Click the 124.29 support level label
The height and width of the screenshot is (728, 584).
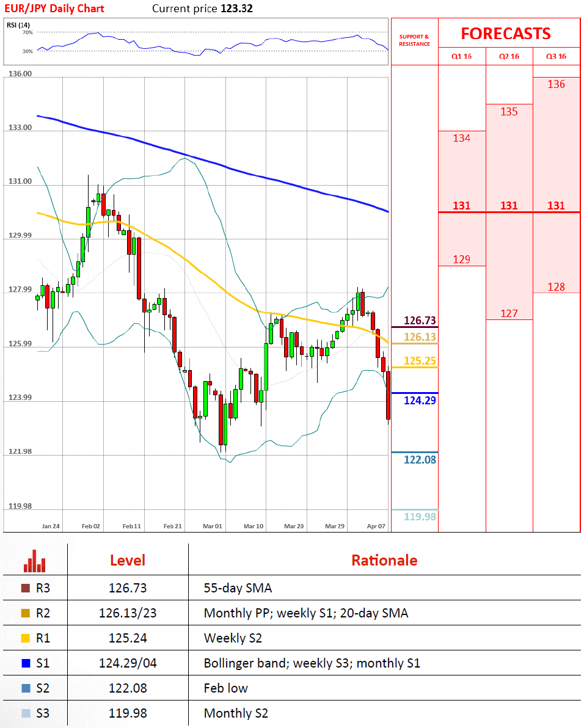point(420,400)
